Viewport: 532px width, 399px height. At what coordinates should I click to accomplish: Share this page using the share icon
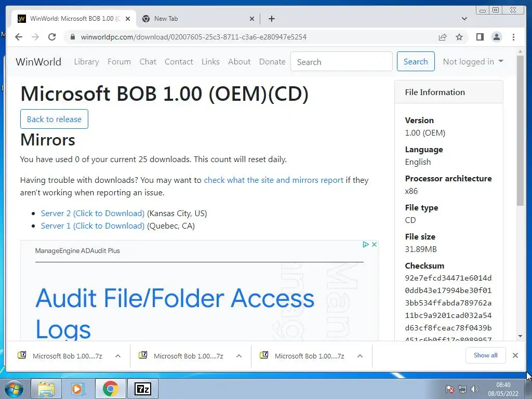443,37
